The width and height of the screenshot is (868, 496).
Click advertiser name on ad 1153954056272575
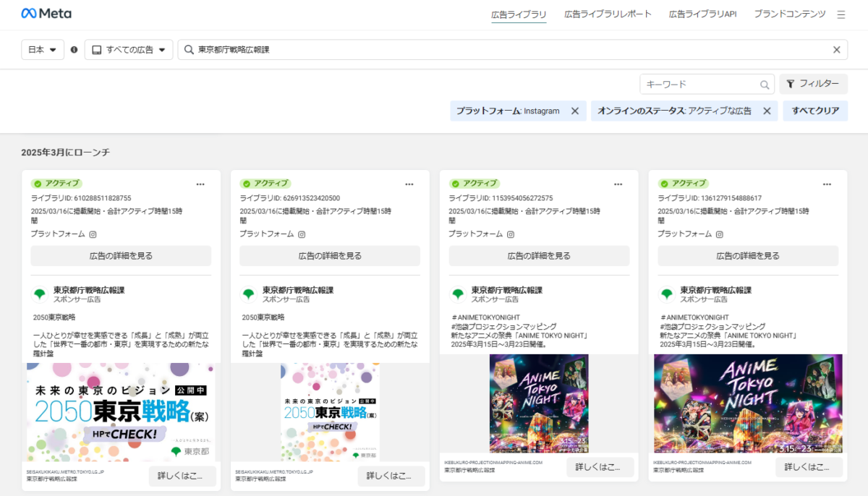[507, 290]
